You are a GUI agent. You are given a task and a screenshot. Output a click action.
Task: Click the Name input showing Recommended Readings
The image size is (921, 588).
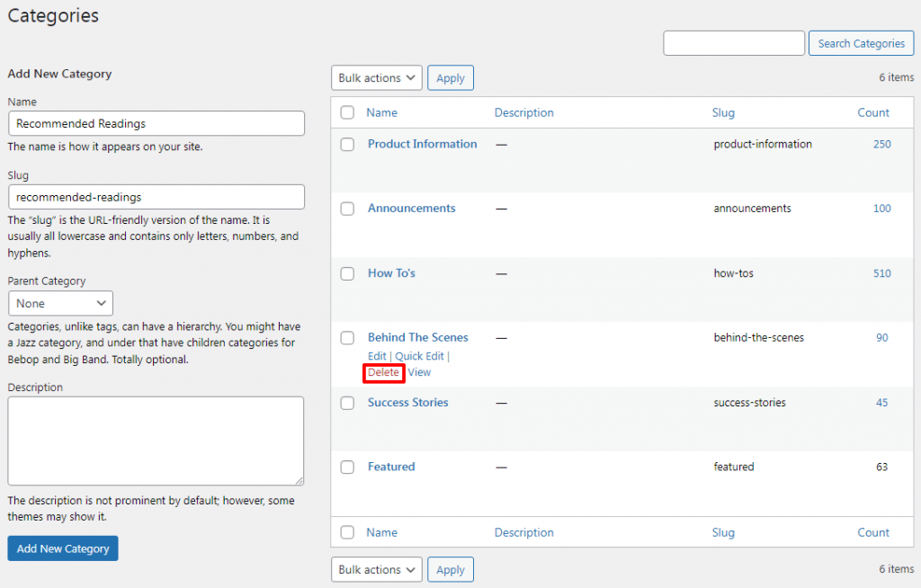click(156, 123)
